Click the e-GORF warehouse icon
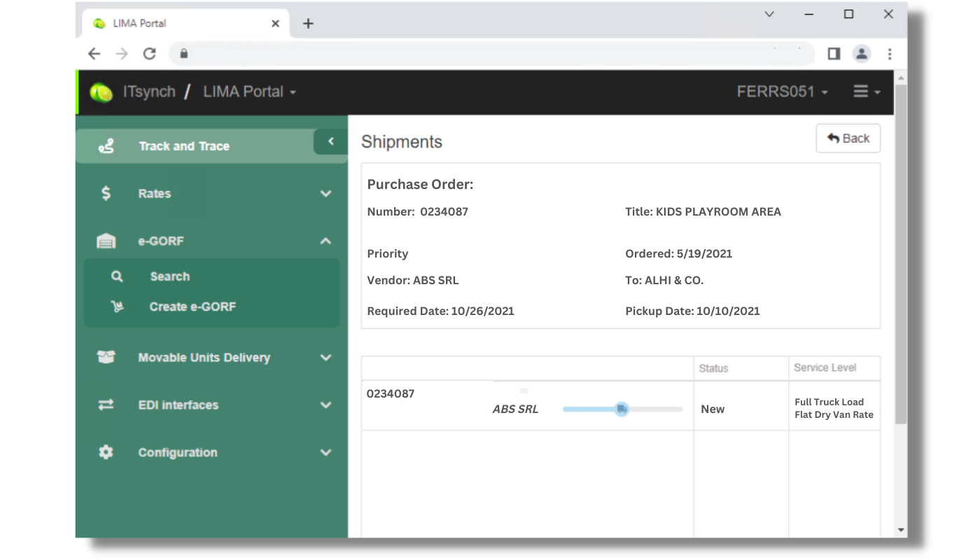The width and height of the screenshot is (980, 560). 106,241
